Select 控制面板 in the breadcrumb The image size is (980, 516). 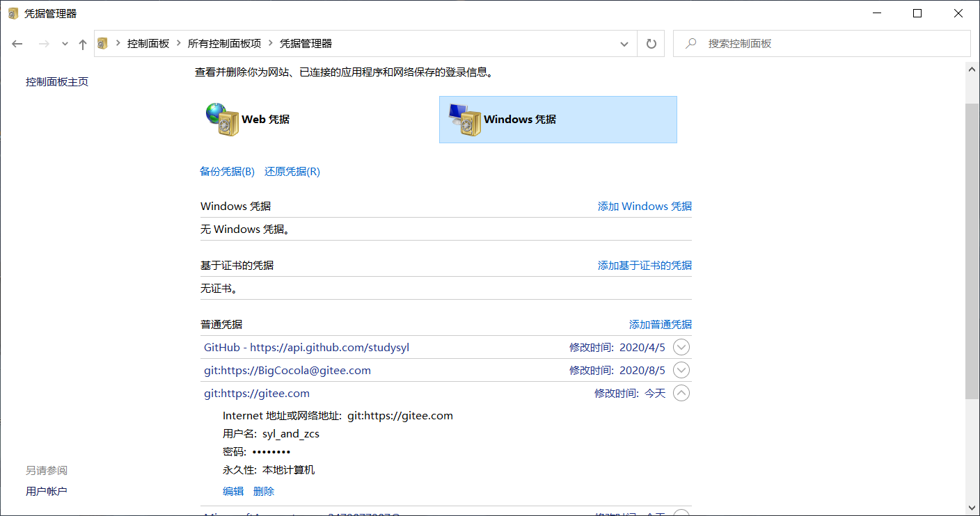coord(148,43)
